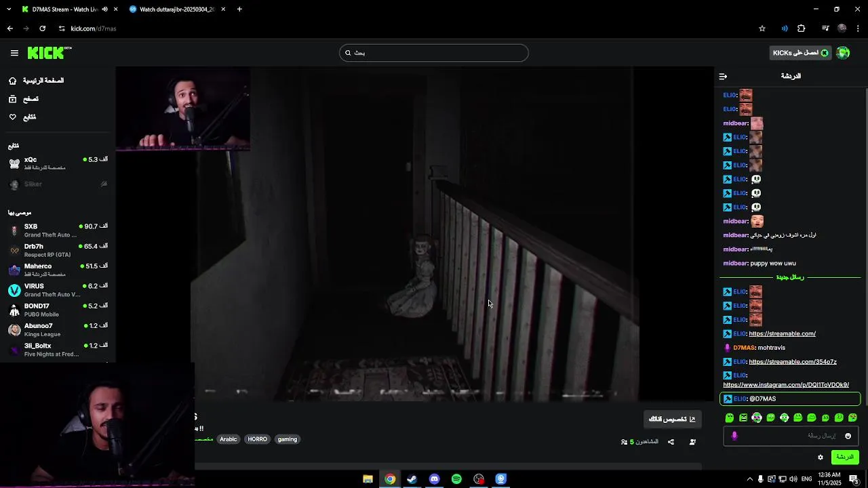This screenshot has height=488, width=868.
Task: Insert the first green Kick emote
Action: 730,418
